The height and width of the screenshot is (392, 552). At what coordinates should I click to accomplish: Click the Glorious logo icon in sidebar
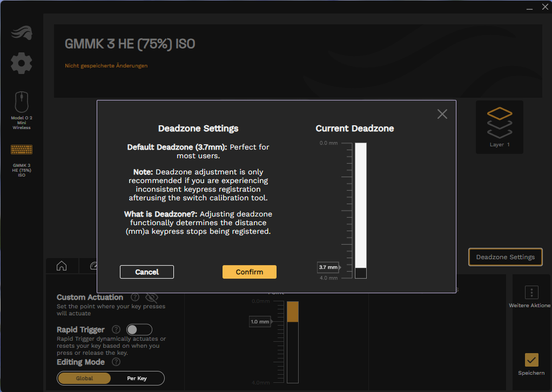click(x=22, y=33)
